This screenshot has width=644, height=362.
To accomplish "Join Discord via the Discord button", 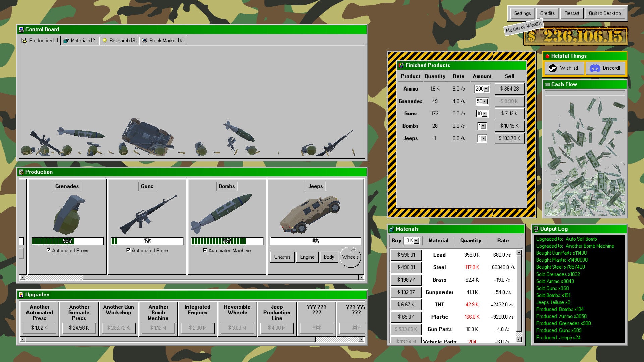I will point(606,68).
